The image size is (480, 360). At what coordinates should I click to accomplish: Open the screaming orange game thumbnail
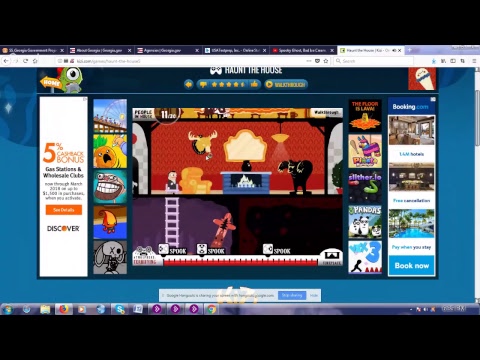click(x=110, y=151)
